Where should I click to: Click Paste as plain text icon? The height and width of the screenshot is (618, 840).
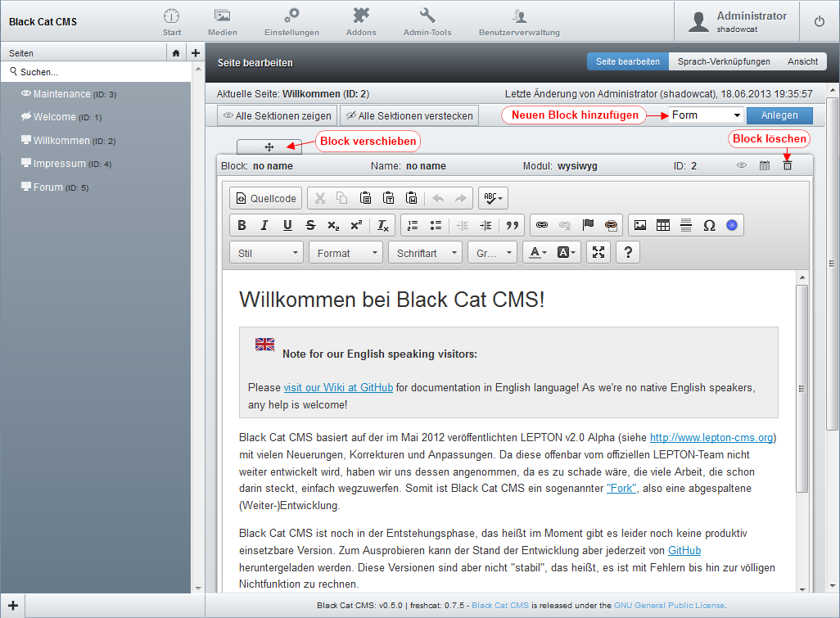(x=388, y=198)
